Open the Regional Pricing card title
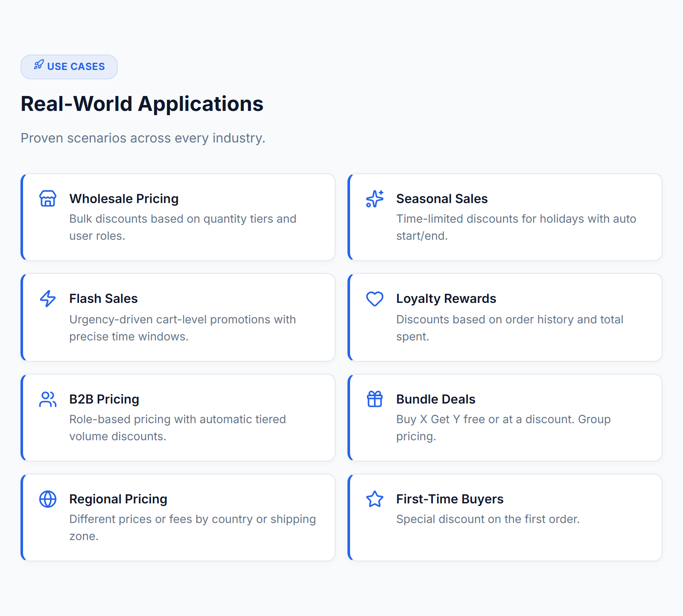 118,499
